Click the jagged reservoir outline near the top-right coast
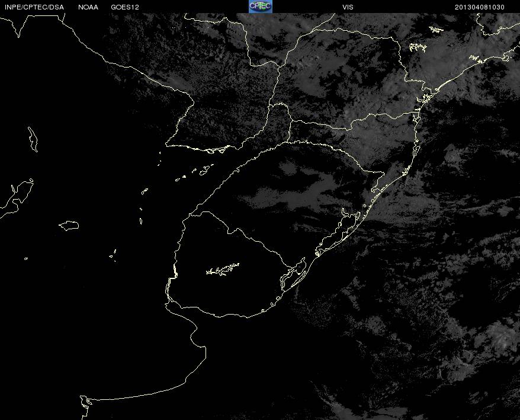The height and width of the screenshot is (420, 520). click(x=418, y=47)
